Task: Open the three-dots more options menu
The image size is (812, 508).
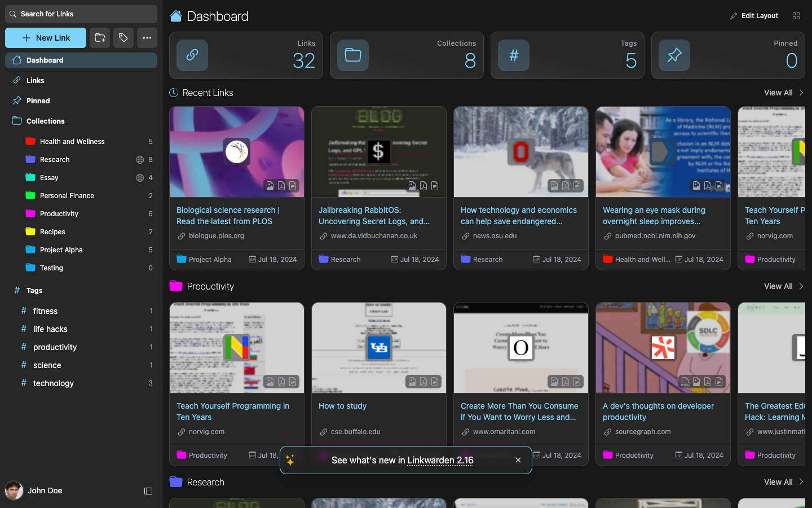Action: point(147,38)
